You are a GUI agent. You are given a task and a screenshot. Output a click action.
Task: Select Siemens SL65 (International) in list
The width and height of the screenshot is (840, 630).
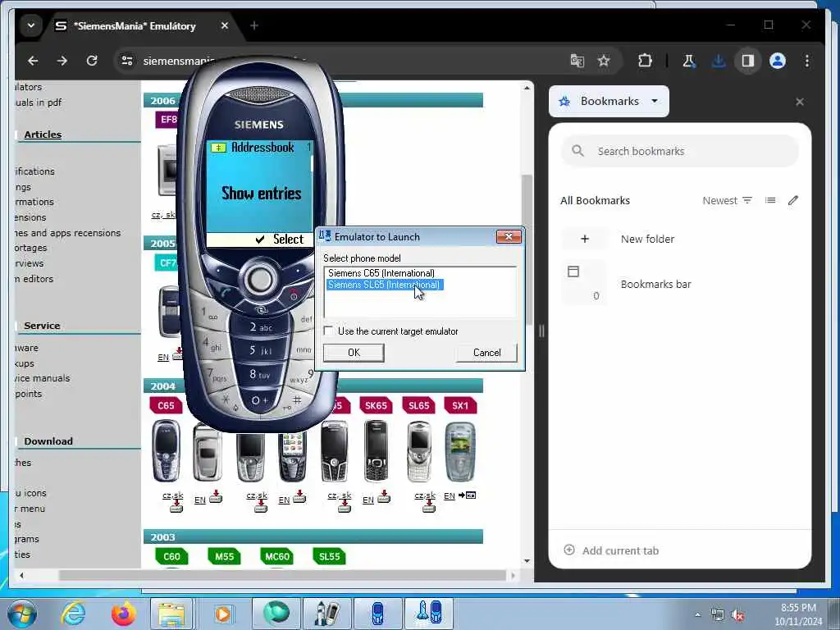pyautogui.click(x=384, y=285)
